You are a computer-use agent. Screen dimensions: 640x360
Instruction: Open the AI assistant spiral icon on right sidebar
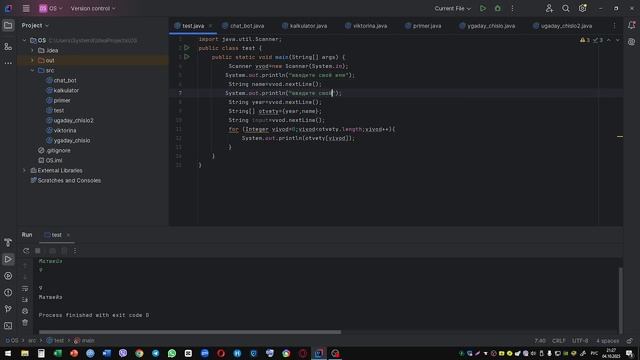pyautogui.click(x=631, y=42)
